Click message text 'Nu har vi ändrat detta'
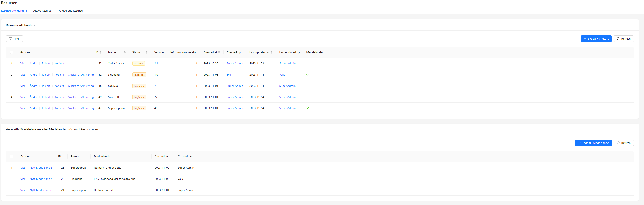 pos(108,168)
